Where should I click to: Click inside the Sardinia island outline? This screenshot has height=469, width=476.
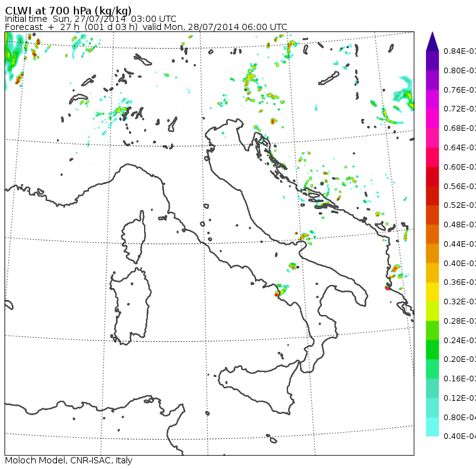click(x=130, y=307)
